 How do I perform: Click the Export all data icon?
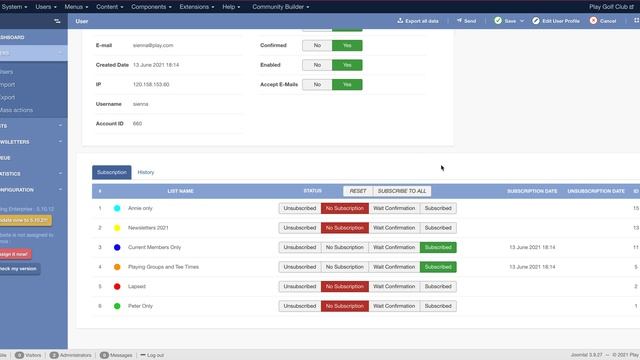click(400, 20)
